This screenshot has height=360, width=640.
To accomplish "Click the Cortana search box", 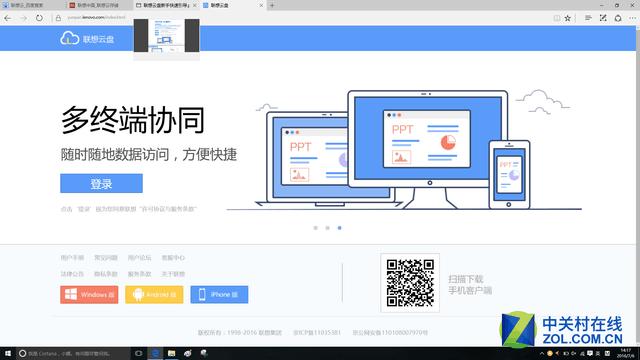I will click(73, 353).
